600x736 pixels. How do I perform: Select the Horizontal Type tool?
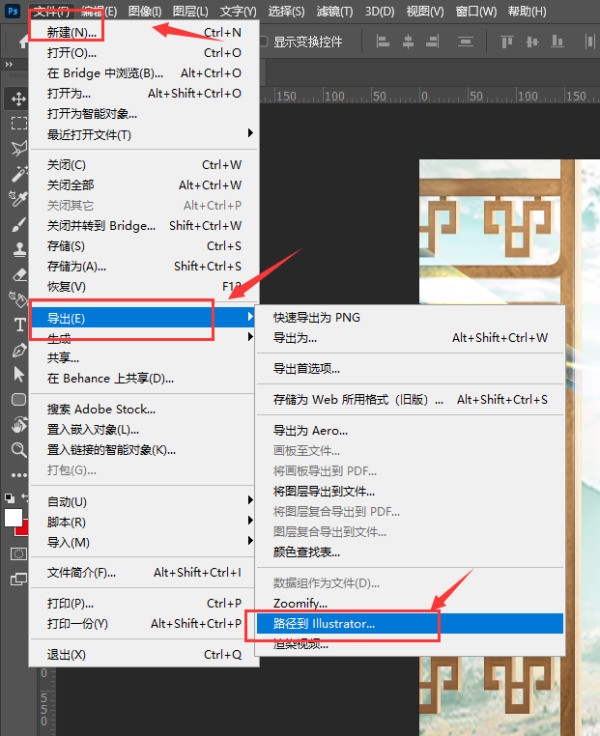coord(18,324)
